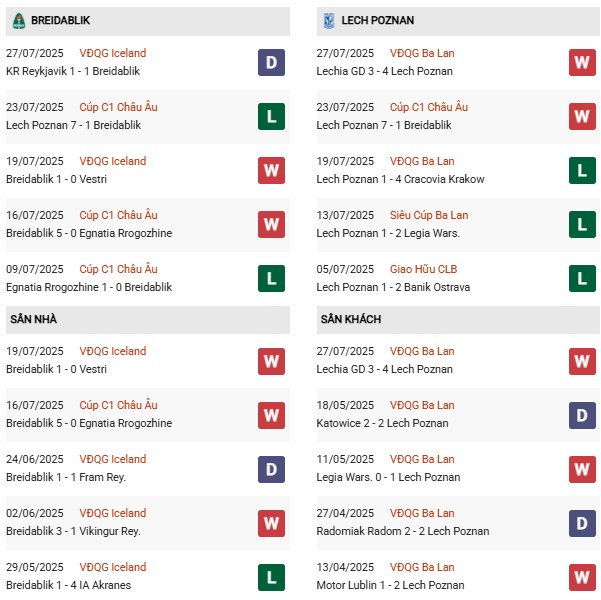Click the Lech Poznan club crest

point(327,20)
